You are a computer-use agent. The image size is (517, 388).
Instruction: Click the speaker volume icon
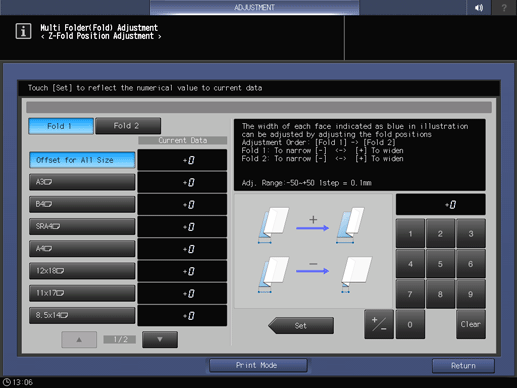pos(479,7)
